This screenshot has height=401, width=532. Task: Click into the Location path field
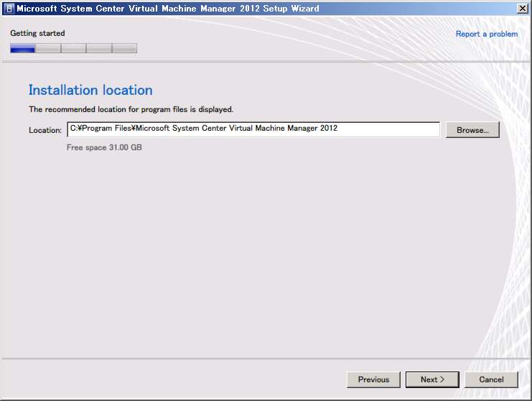tap(253, 129)
